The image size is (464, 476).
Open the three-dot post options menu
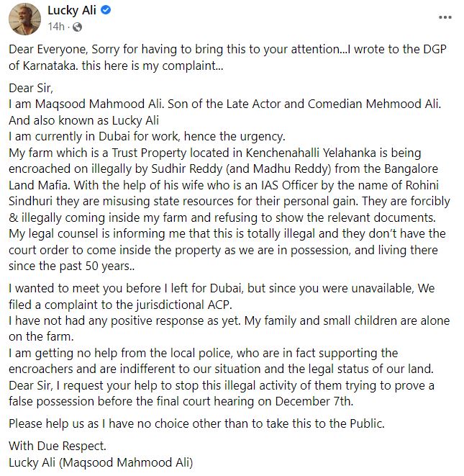point(445,17)
